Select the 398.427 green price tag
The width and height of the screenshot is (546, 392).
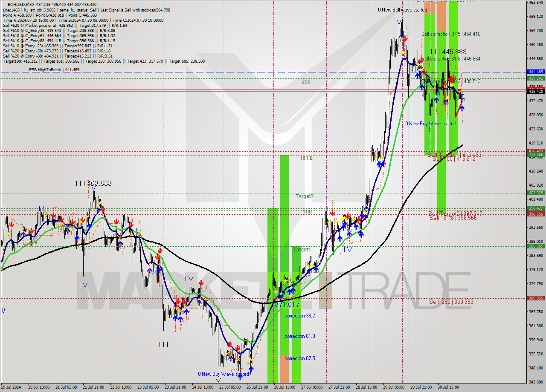tap(536, 208)
